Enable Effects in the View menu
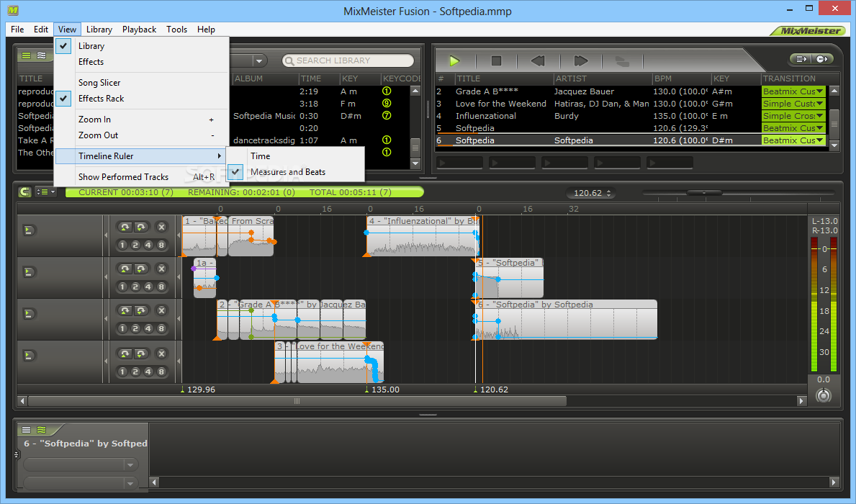856x504 pixels. click(91, 62)
